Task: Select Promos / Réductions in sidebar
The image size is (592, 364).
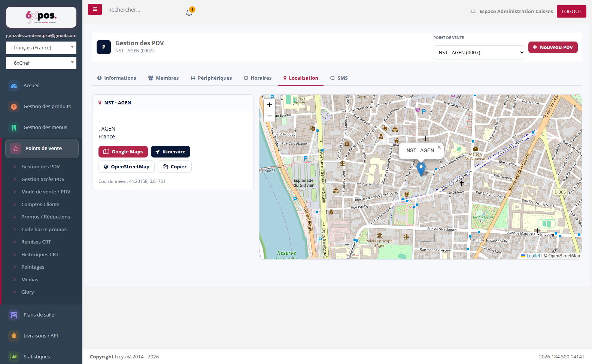Action: [x=46, y=217]
